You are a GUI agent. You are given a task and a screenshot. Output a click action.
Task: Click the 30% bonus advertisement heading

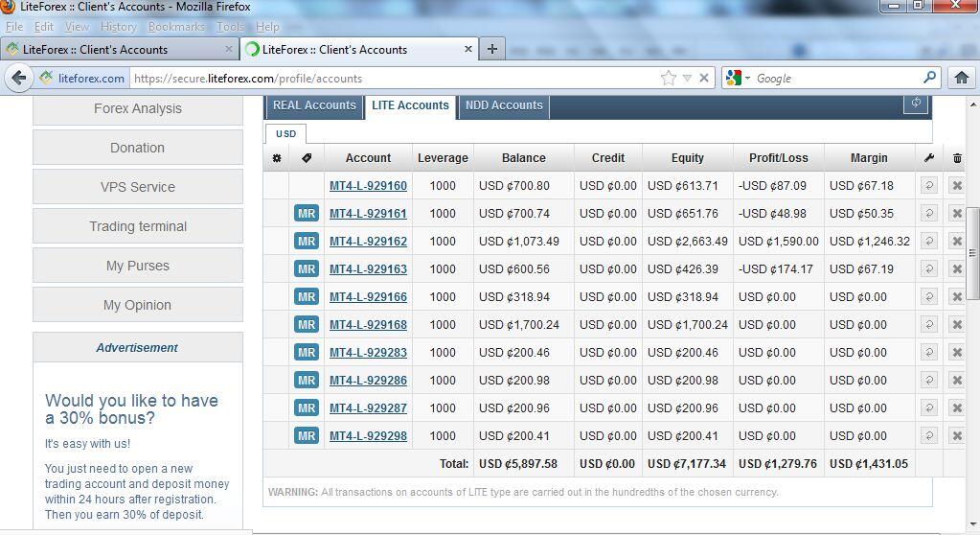point(131,408)
